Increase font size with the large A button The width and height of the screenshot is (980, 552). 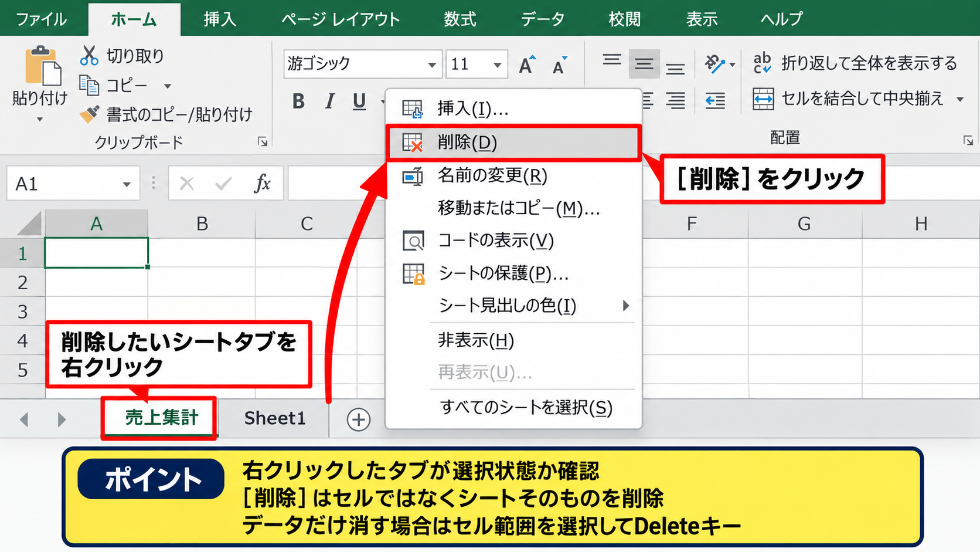(x=528, y=65)
